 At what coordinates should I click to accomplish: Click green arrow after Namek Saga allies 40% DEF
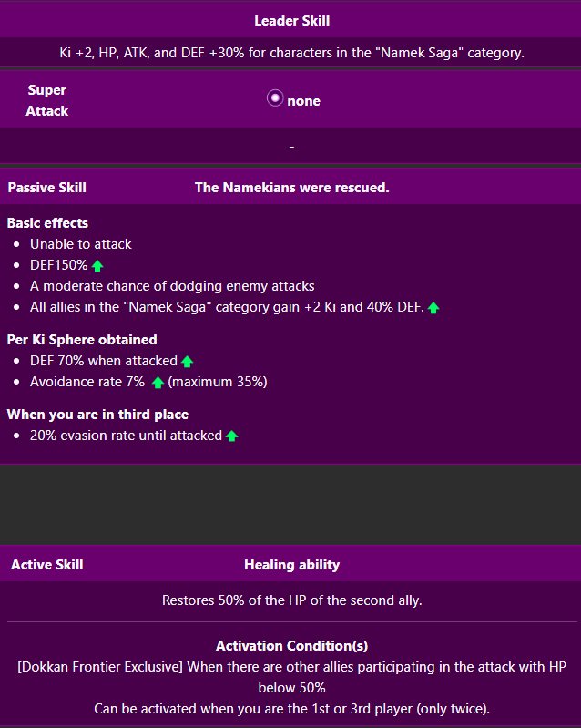pyautogui.click(x=433, y=308)
